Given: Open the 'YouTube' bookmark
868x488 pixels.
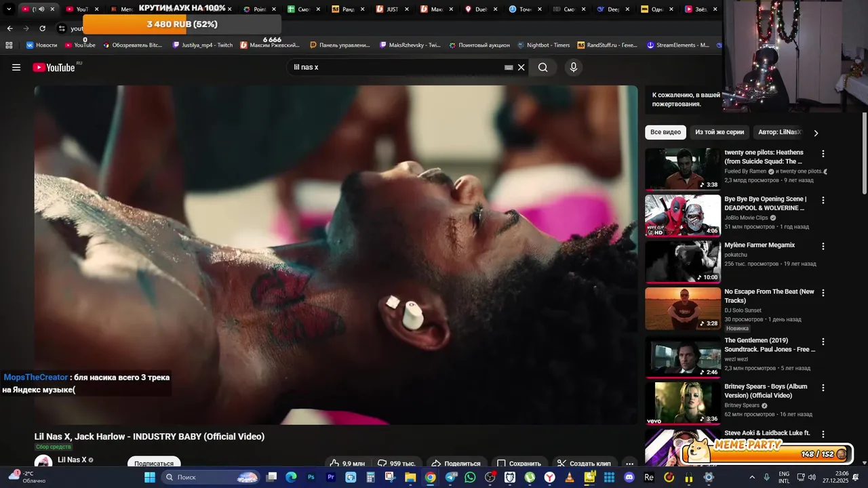Looking at the screenshot, I should click(x=80, y=45).
